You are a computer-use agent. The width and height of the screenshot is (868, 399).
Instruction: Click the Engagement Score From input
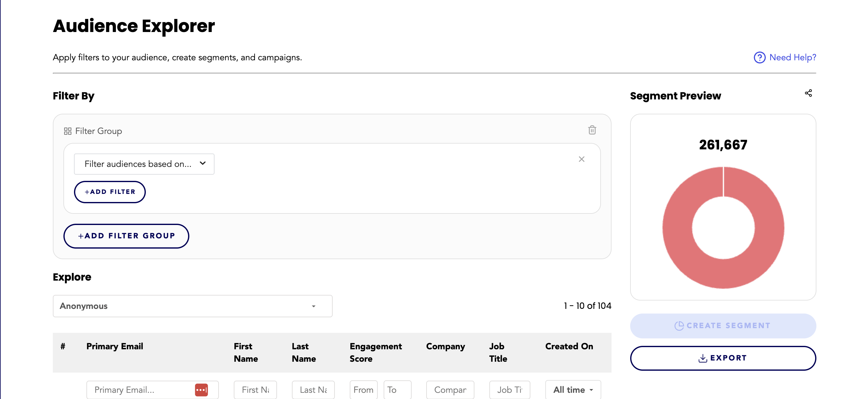363,390
